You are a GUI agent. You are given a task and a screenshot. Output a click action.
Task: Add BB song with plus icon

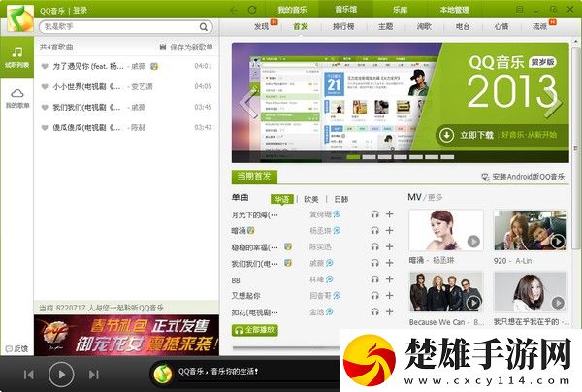pos(389,279)
